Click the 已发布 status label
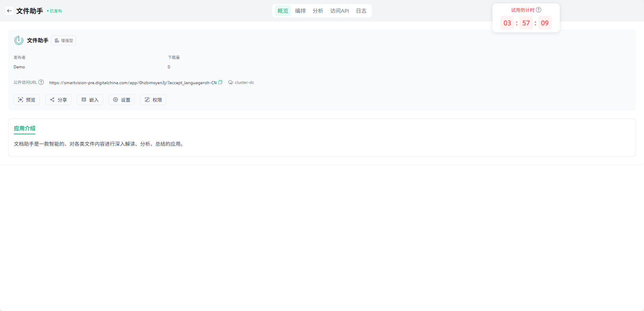The image size is (644, 311). [x=56, y=11]
